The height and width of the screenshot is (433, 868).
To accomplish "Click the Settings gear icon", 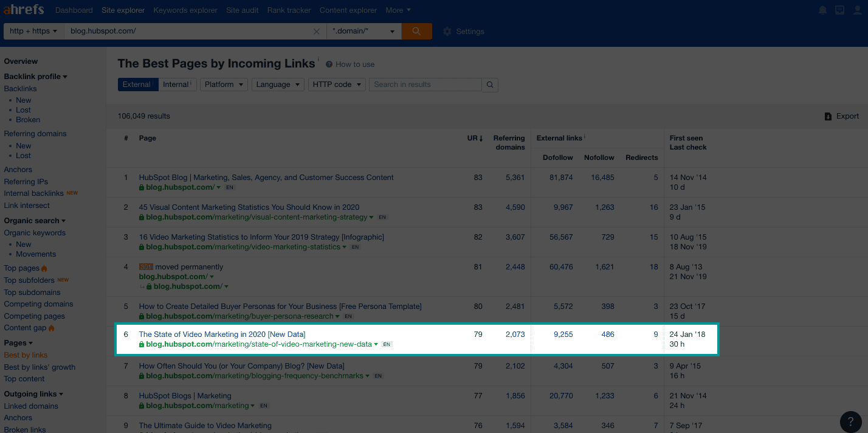I will (447, 32).
